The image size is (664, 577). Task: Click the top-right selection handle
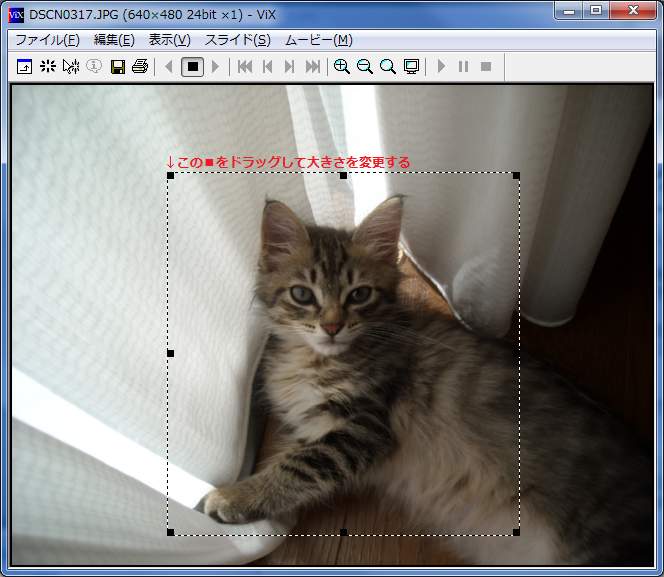point(516,175)
